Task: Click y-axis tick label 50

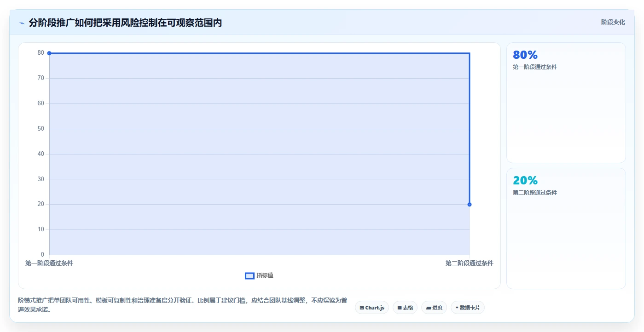Action: pos(41,129)
